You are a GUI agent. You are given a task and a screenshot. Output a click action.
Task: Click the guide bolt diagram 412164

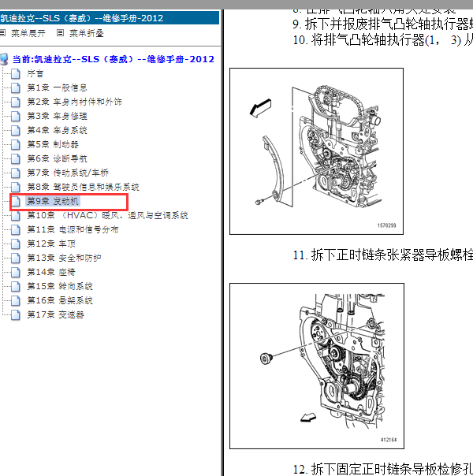[x=317, y=366]
